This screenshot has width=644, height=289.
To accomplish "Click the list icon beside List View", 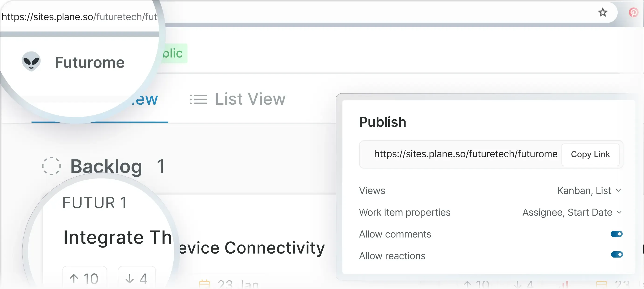I will (199, 99).
